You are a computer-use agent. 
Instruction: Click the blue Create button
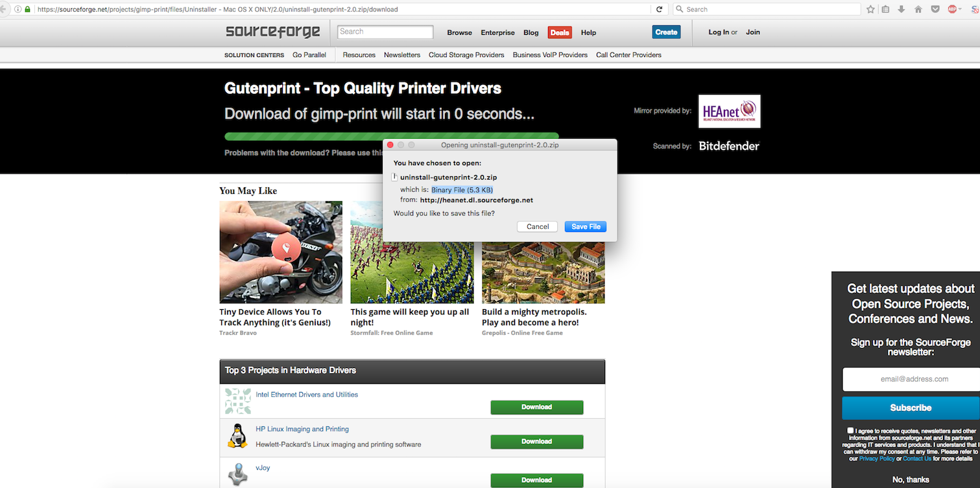click(666, 32)
